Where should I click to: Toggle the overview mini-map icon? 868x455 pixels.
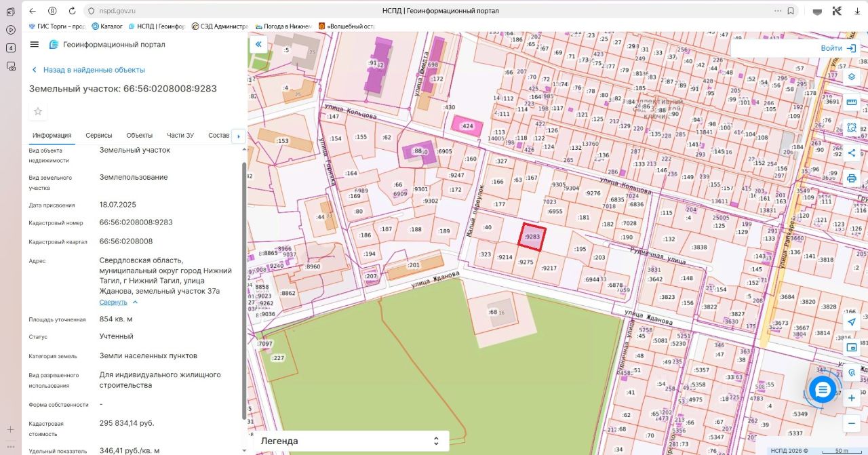pyautogui.click(x=852, y=347)
